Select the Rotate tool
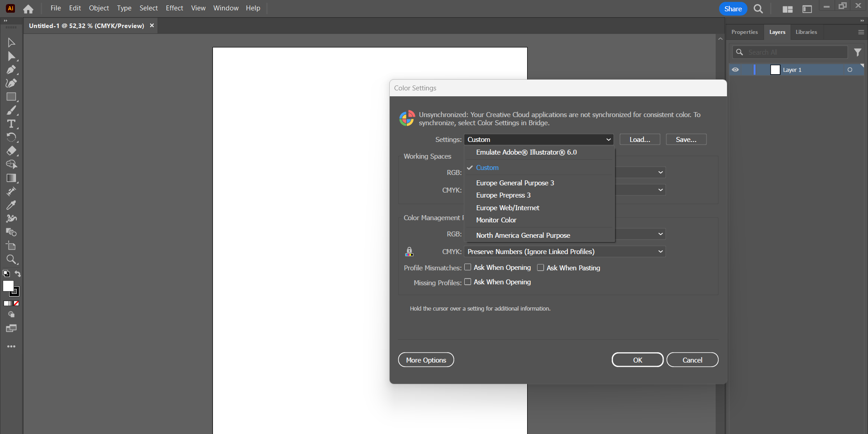The image size is (868, 434). [x=11, y=137]
